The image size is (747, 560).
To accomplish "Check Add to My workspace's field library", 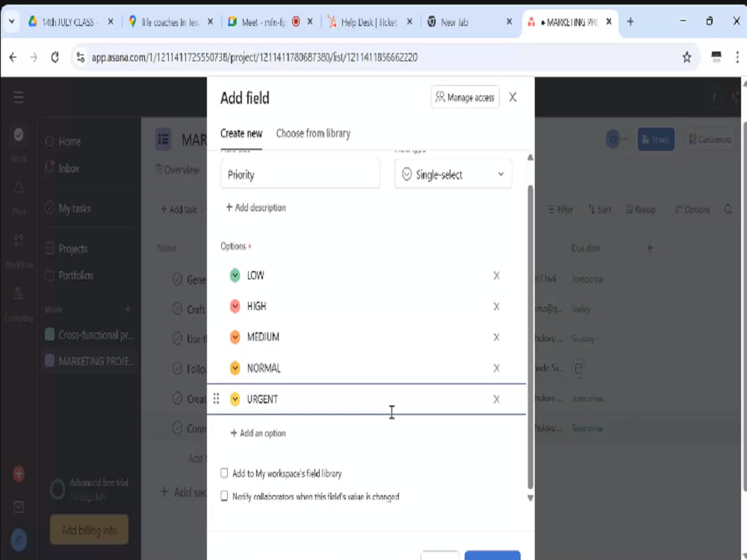I will pyautogui.click(x=224, y=473).
